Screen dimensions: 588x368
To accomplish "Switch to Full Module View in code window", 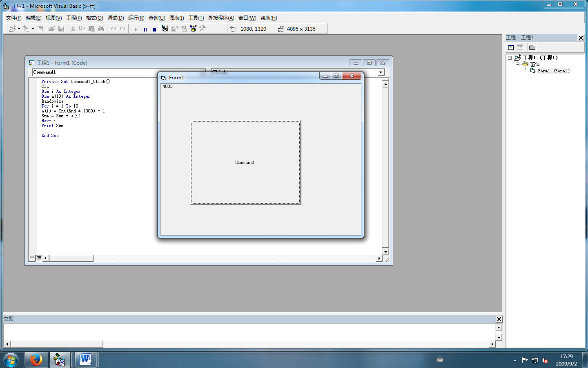I will [39, 258].
